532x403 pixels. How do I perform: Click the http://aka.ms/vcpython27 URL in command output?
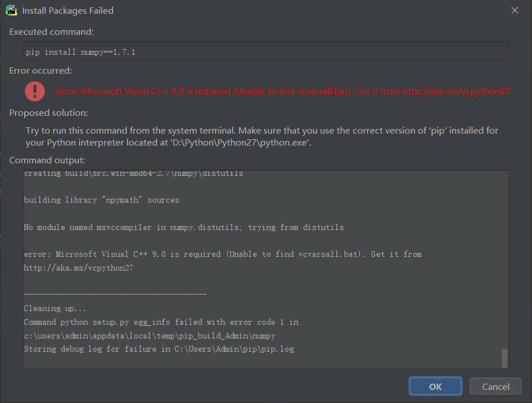pyautogui.click(x=78, y=268)
